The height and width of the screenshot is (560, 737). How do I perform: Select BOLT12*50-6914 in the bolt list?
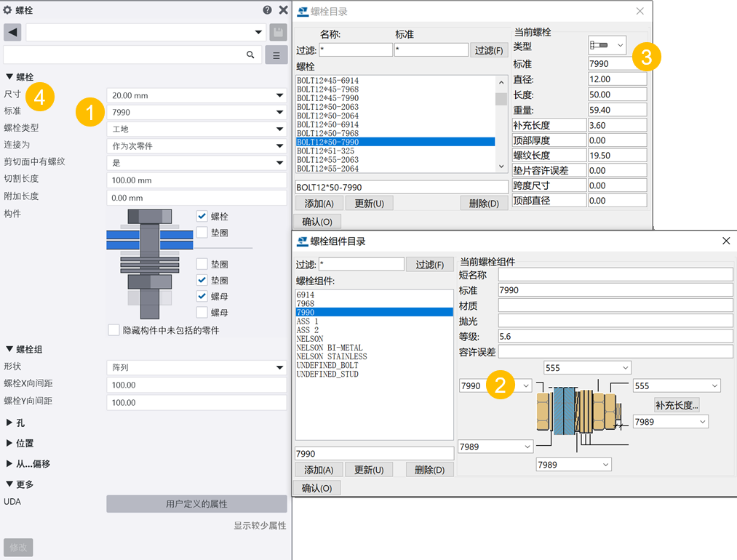pyautogui.click(x=327, y=124)
